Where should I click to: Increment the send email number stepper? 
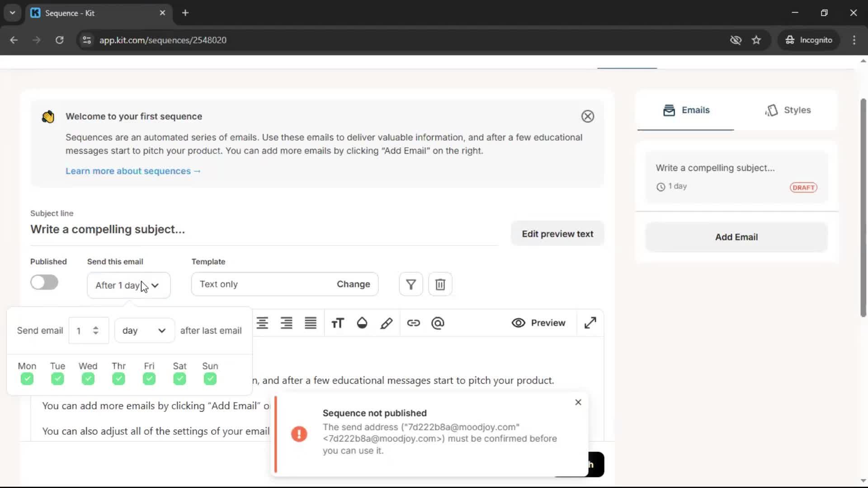tap(95, 327)
